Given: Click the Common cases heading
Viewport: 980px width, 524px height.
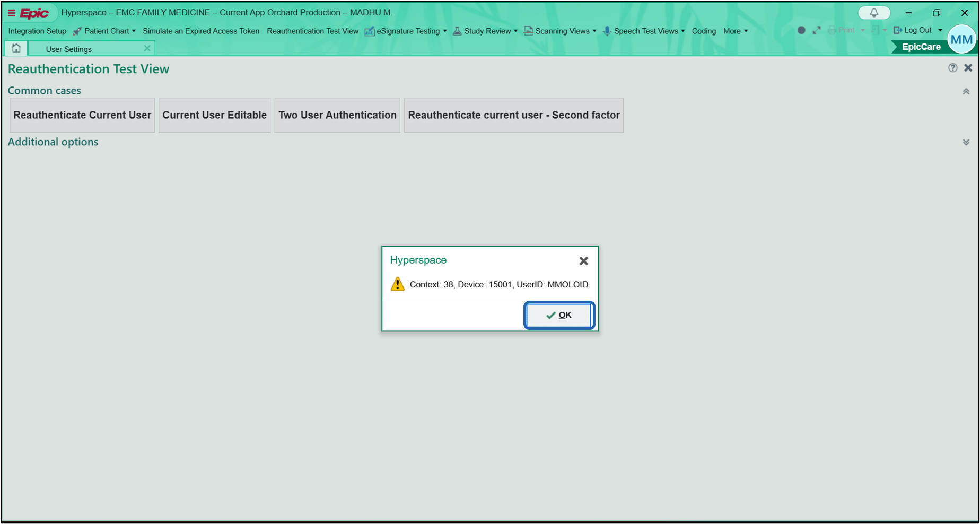Looking at the screenshot, I should click(x=45, y=91).
